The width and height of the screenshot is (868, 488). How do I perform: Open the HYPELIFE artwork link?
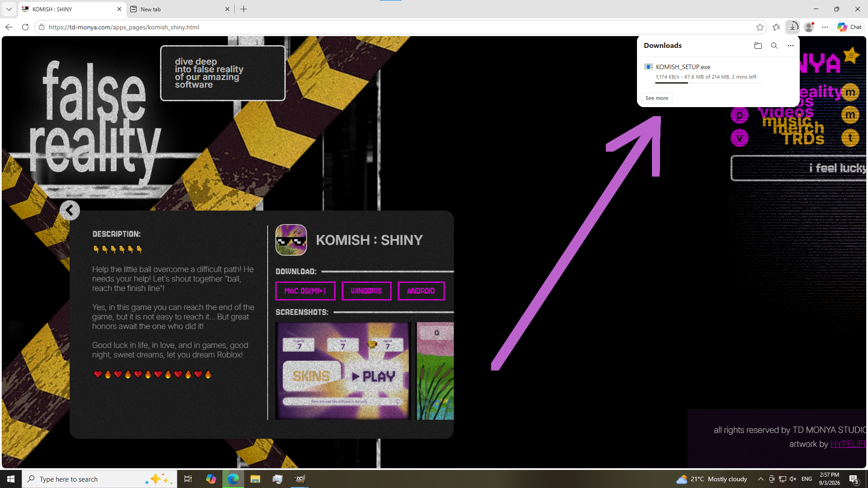pyautogui.click(x=848, y=444)
